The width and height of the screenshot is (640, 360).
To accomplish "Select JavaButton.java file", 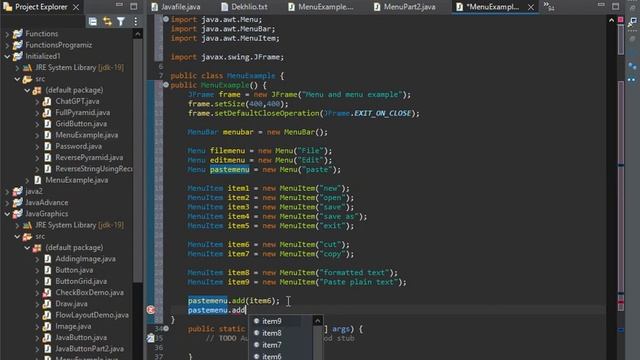I will click(81, 338).
